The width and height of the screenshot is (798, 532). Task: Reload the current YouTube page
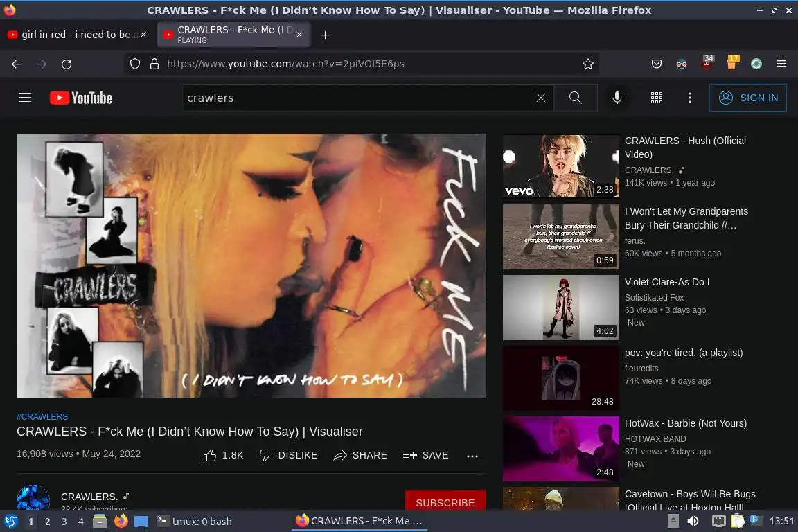tap(66, 64)
